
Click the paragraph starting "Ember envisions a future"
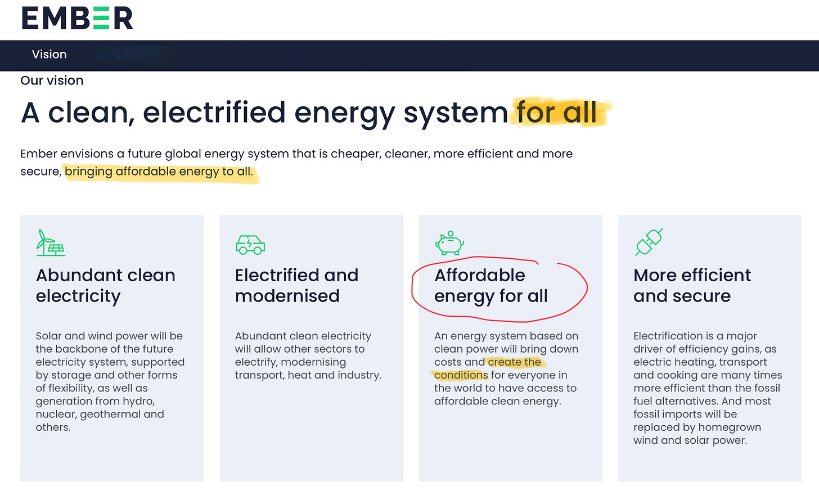[296, 163]
